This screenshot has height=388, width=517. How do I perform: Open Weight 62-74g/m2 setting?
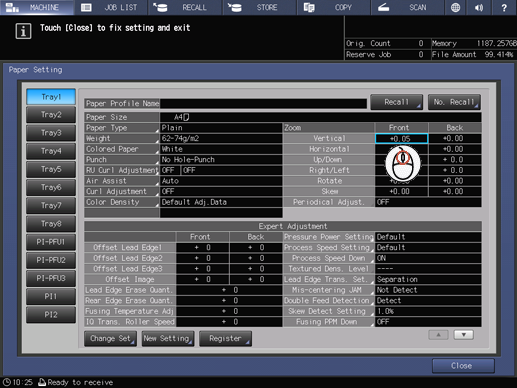coord(221,138)
